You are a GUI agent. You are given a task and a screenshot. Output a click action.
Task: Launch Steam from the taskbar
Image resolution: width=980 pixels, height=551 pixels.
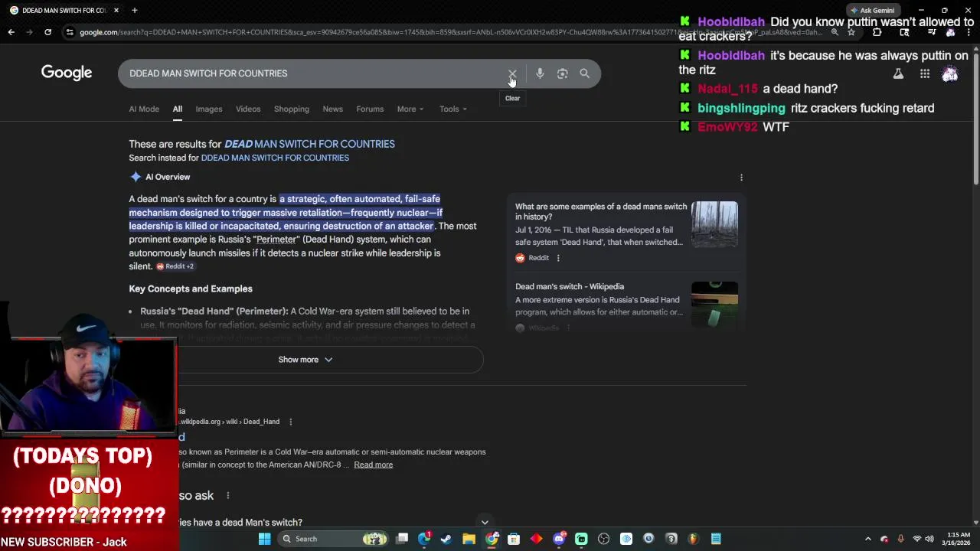coord(446,539)
